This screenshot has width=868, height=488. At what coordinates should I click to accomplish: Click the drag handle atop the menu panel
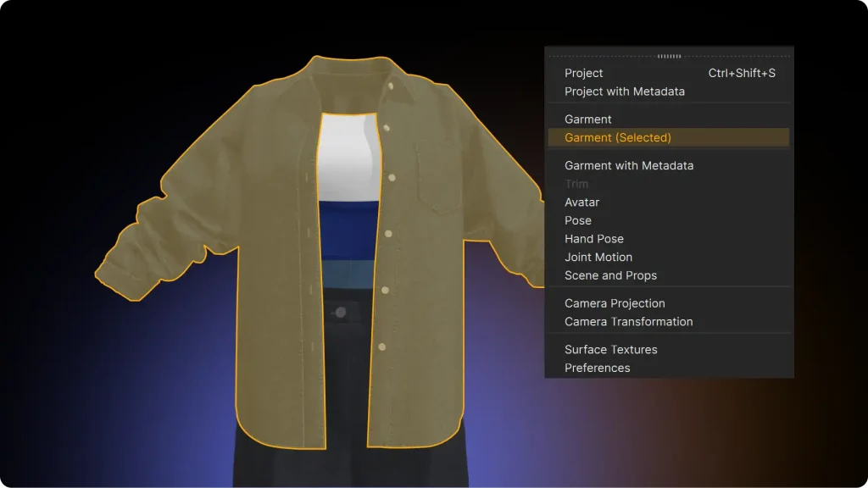tap(669, 56)
